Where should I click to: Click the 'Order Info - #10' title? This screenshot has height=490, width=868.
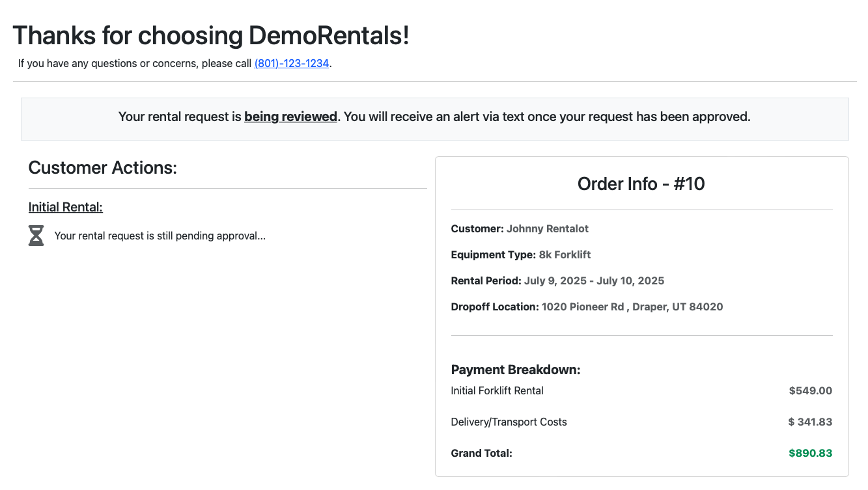[641, 184]
